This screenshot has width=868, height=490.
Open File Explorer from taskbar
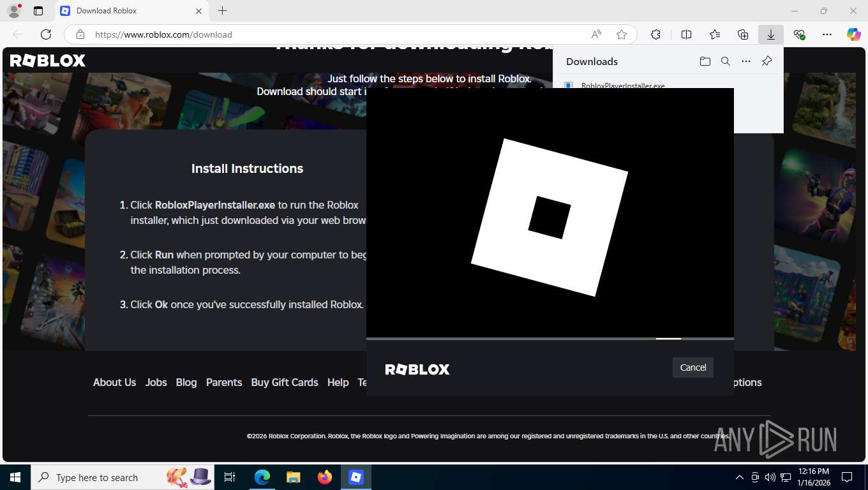(x=293, y=477)
